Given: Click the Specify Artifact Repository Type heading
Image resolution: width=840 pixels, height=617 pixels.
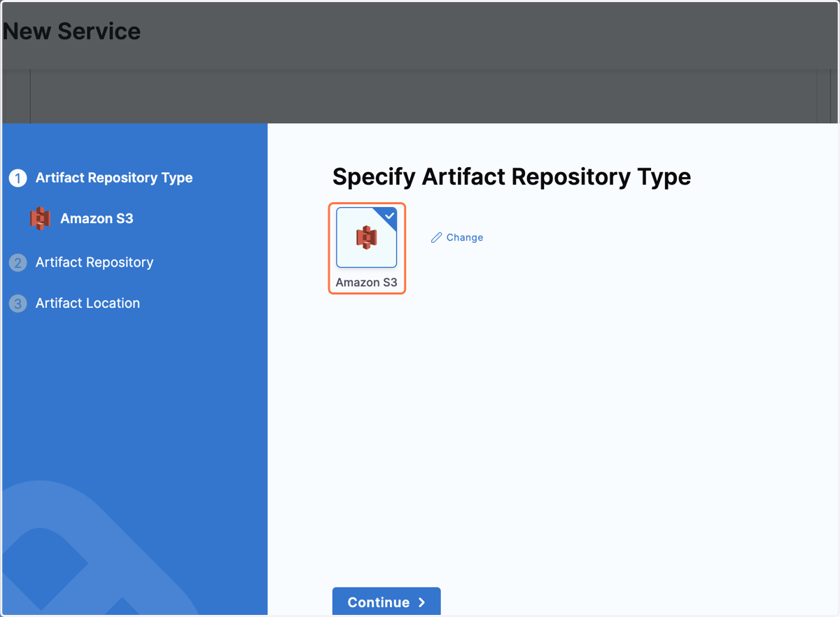Looking at the screenshot, I should (512, 177).
